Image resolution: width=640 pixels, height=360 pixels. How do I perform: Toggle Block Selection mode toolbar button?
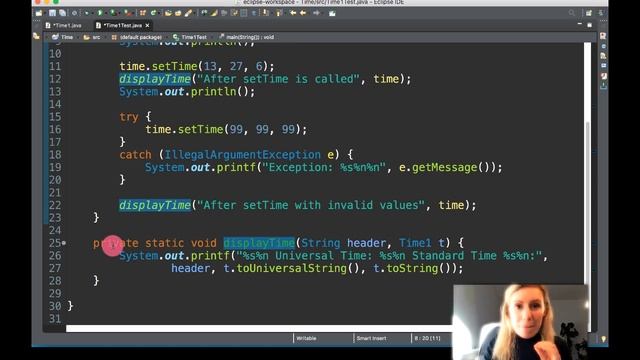pyautogui.click(x=244, y=13)
